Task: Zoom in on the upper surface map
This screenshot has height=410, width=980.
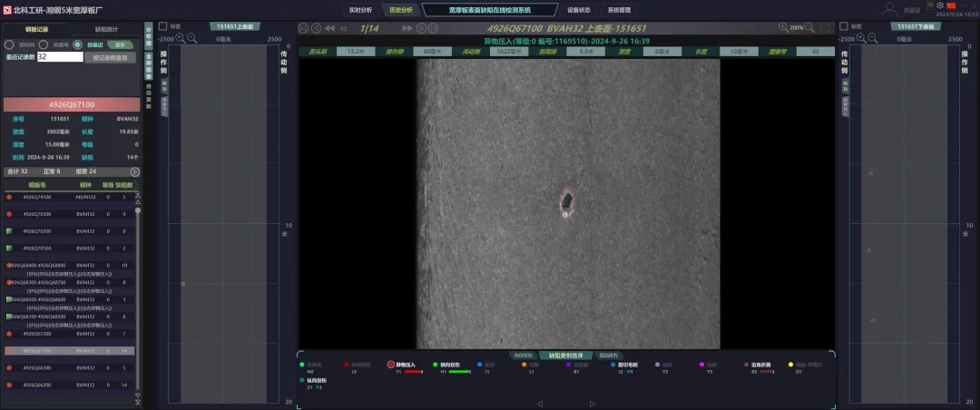Action: (180, 39)
